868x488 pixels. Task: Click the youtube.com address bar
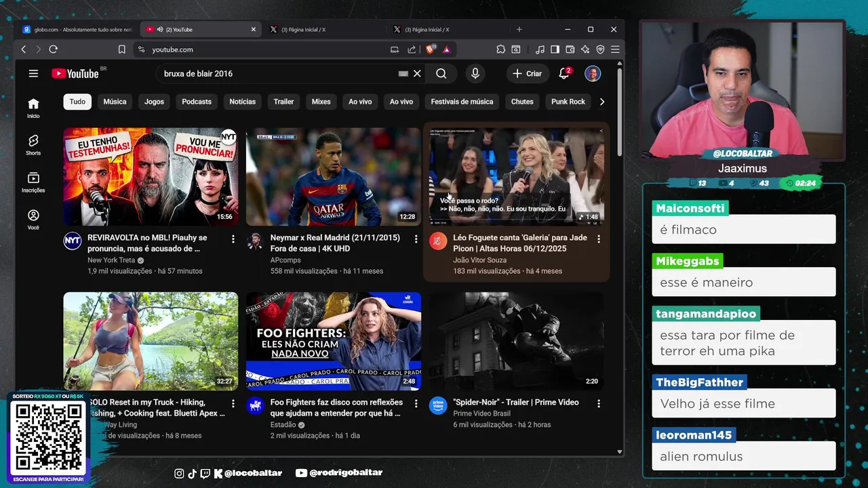point(264,49)
